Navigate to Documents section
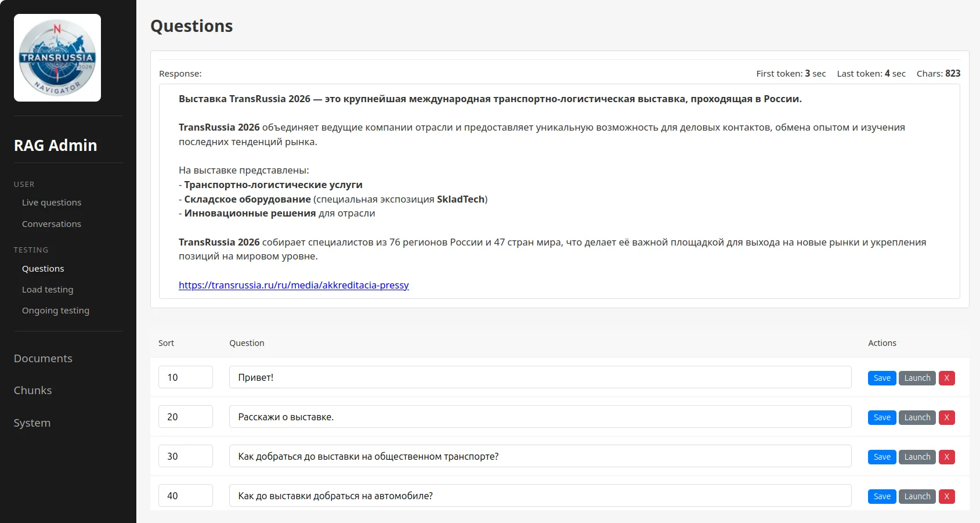The height and width of the screenshot is (523, 980). (x=43, y=359)
